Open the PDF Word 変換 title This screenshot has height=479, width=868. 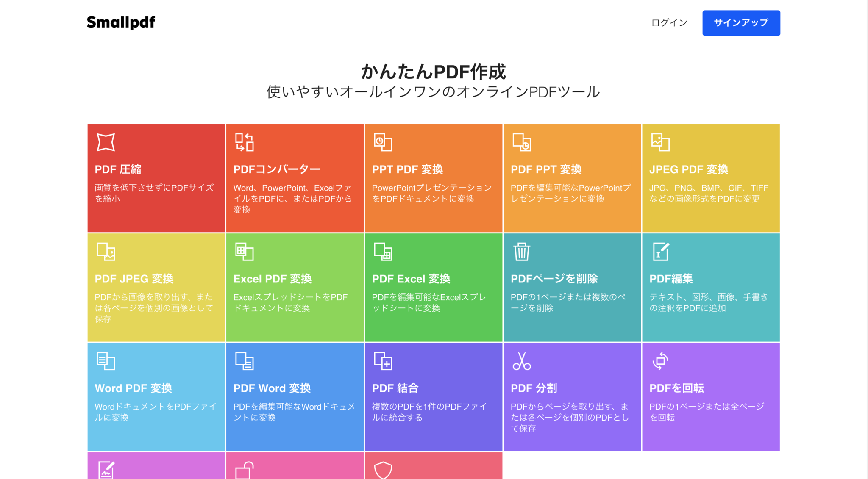point(272,388)
